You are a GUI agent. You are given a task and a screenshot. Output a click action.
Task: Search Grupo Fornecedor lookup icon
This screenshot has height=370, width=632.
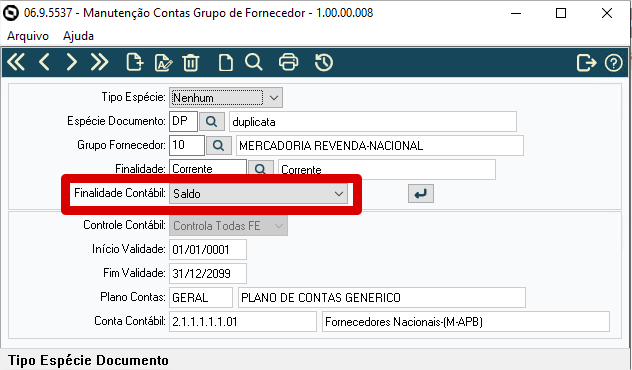click(x=218, y=146)
